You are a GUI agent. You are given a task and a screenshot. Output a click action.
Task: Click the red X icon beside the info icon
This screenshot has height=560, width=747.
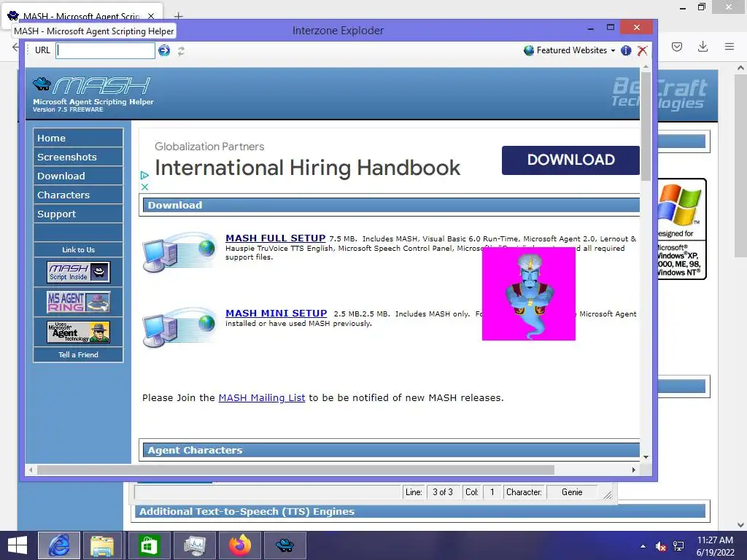coord(642,50)
